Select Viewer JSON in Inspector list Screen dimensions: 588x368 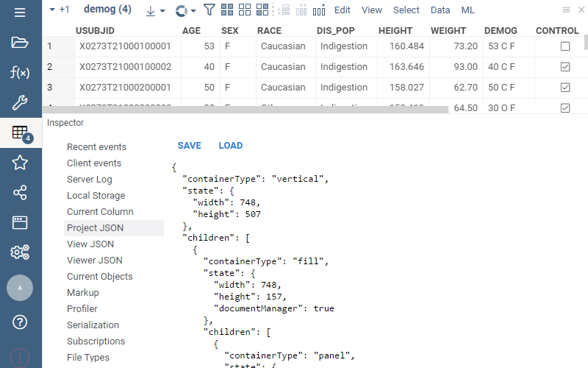94,261
